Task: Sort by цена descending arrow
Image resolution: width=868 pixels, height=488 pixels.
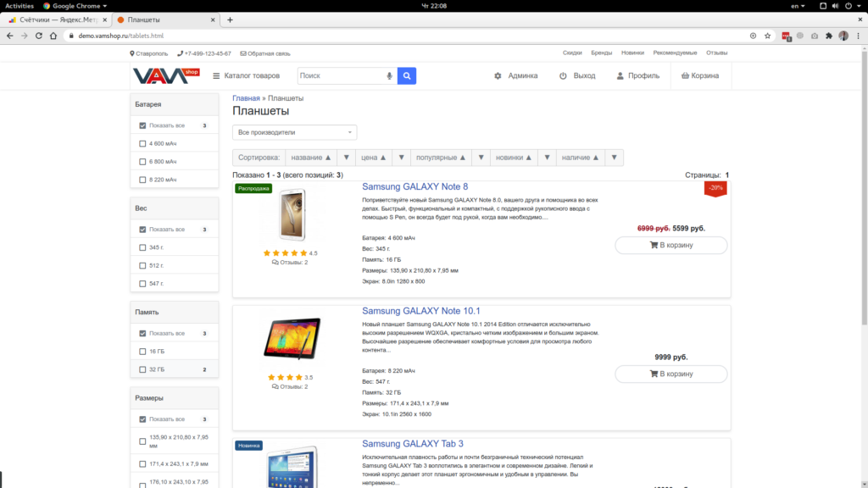Action: click(x=401, y=158)
